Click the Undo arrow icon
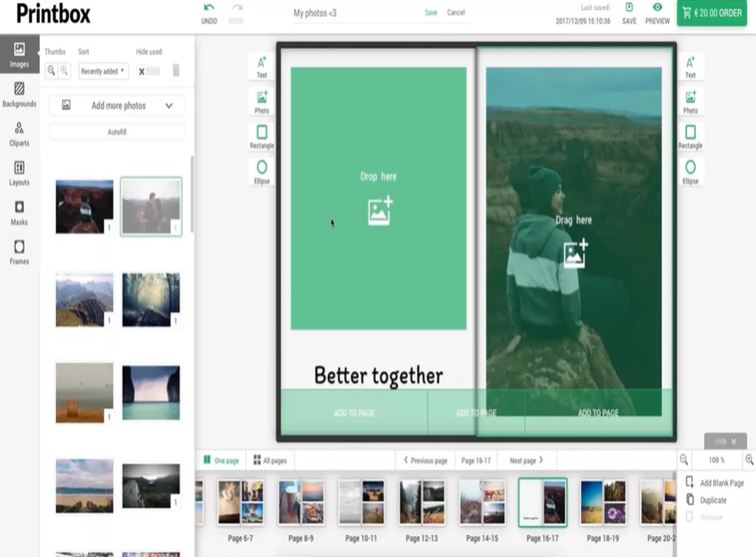This screenshot has height=557, width=756. [209, 8]
